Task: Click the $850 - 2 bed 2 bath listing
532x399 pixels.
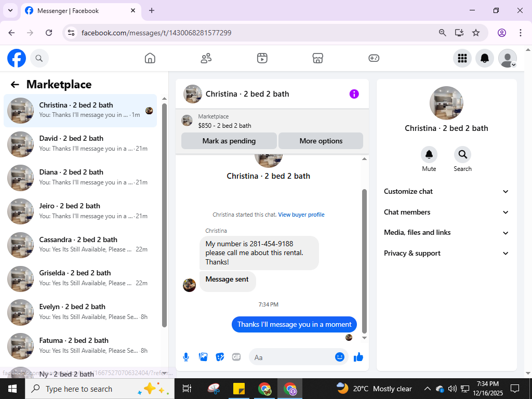Action: pyautogui.click(x=224, y=126)
